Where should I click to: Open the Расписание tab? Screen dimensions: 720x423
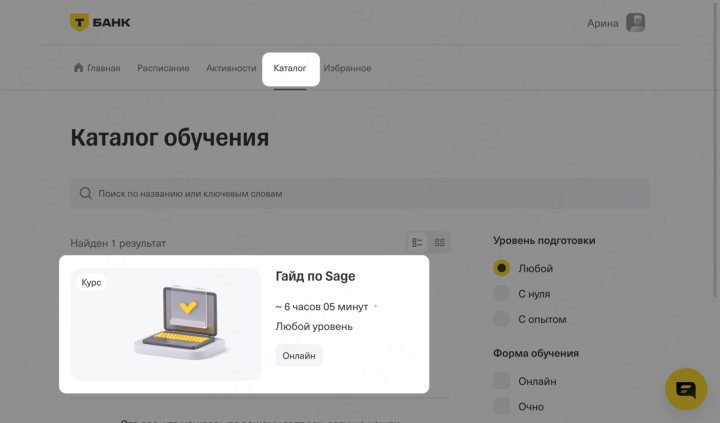click(x=163, y=68)
